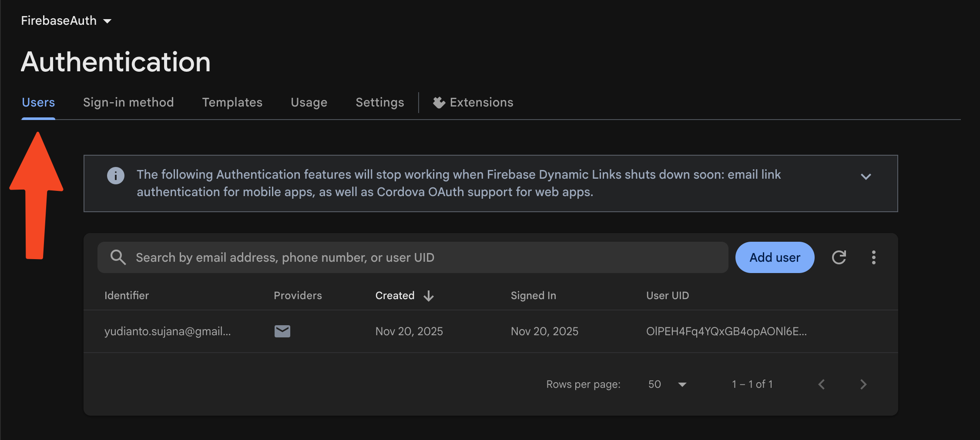Select the yudianto.sujana@gmail user row
Image resolution: width=980 pixels, height=440 pixels.
(x=168, y=331)
